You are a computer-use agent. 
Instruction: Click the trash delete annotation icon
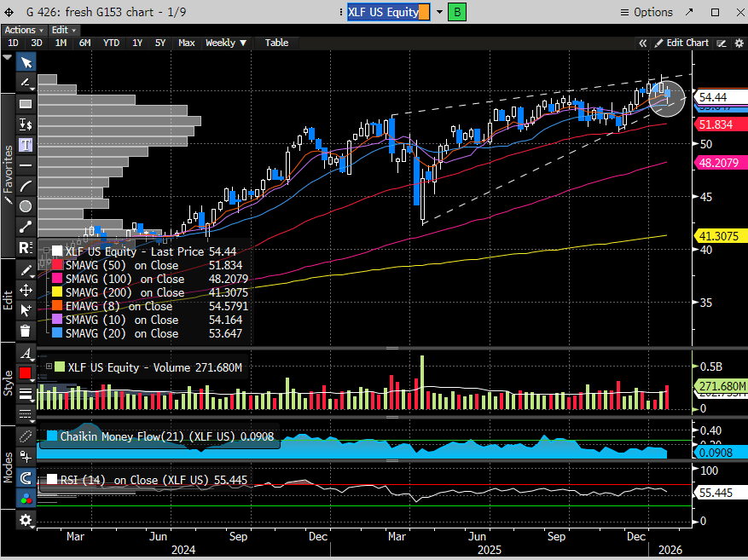coord(26,330)
